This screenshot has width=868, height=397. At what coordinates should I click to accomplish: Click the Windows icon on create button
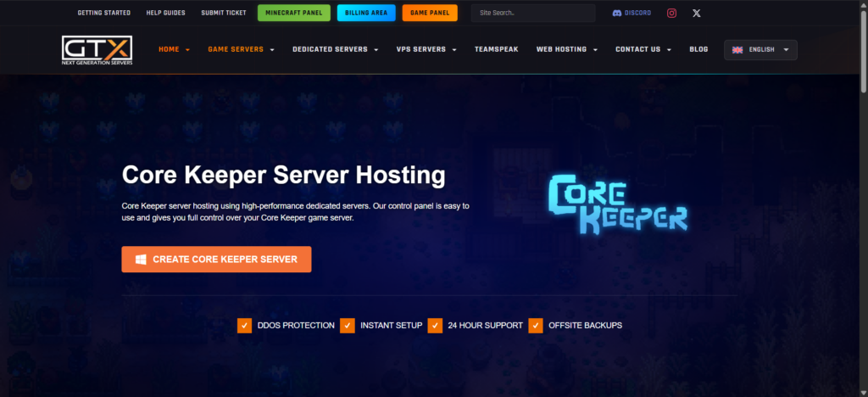142,259
